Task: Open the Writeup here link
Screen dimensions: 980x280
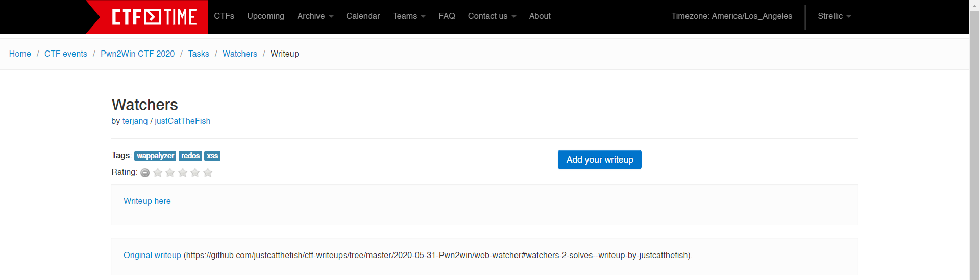Action: pyautogui.click(x=147, y=201)
